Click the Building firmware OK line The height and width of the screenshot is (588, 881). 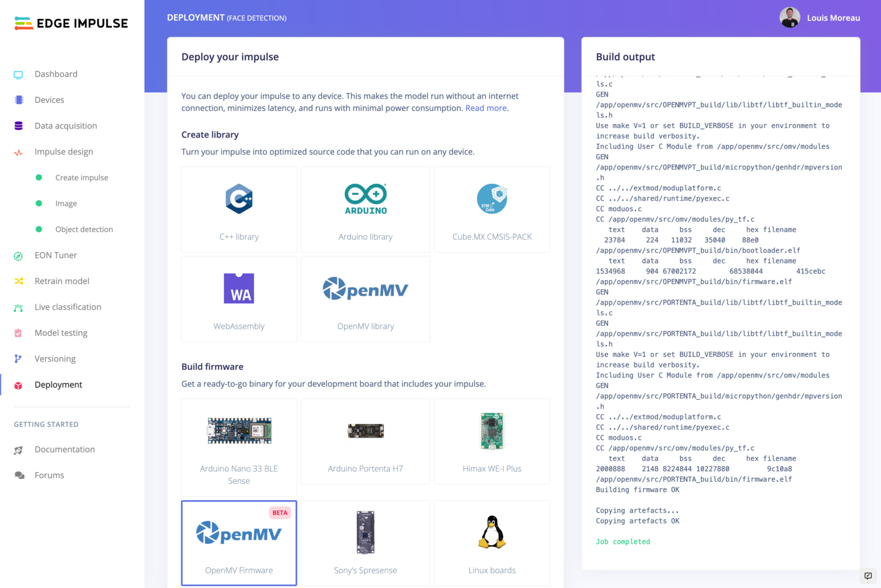click(638, 490)
